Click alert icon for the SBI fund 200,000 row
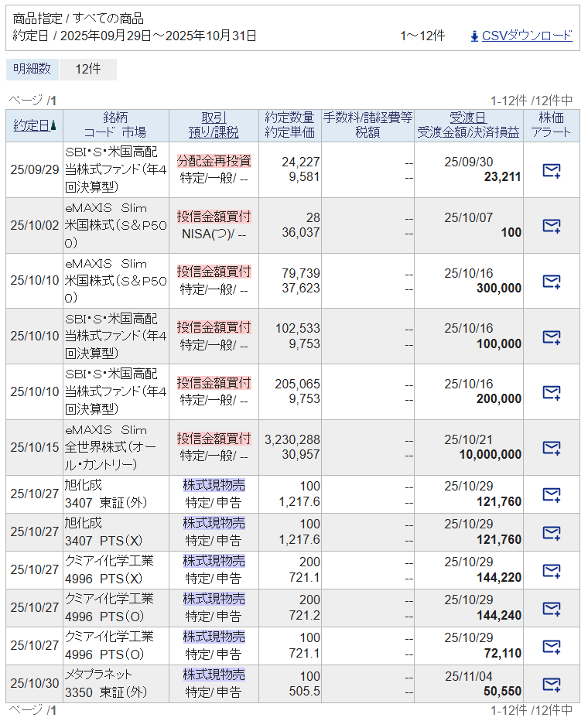This screenshot has height=721, width=588. (551, 392)
